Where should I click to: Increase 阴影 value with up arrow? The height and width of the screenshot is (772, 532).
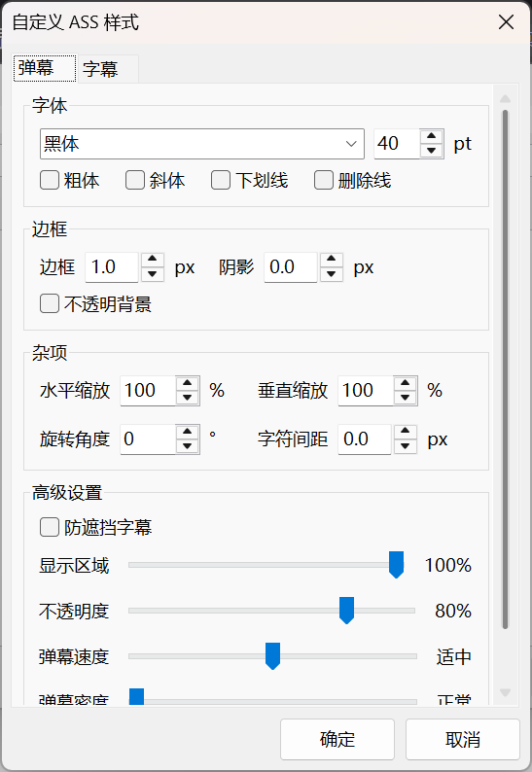(x=331, y=260)
